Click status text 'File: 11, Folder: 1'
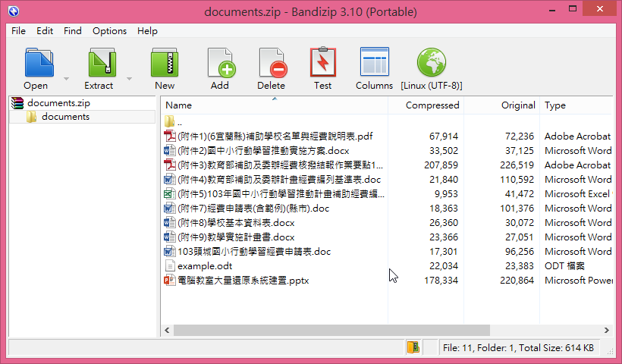The height and width of the screenshot is (364, 622). [479, 348]
